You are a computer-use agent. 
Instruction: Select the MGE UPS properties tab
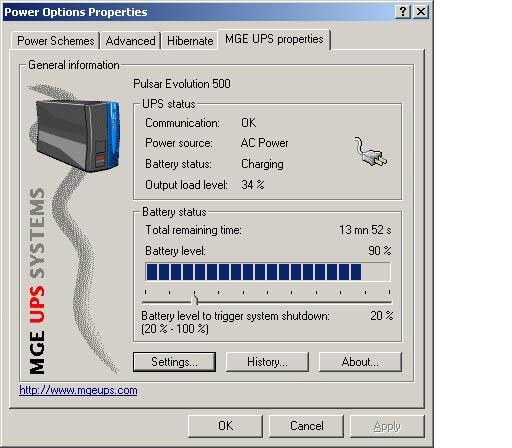click(x=274, y=39)
